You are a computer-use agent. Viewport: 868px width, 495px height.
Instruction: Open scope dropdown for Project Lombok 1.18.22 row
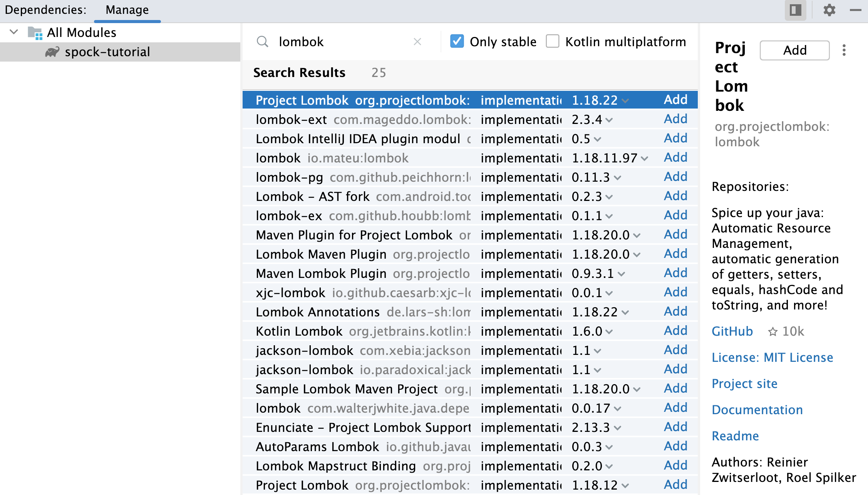coord(521,100)
